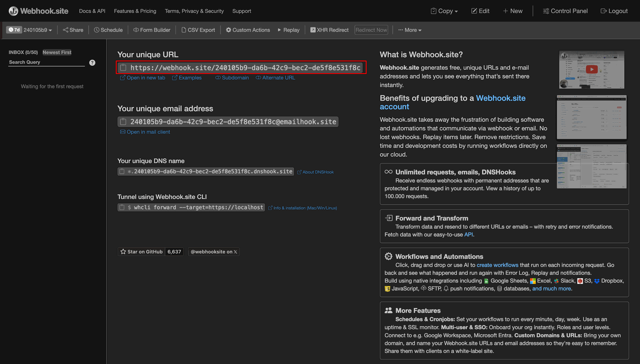Click the Webhook.site account upgrade link
Image resolution: width=640 pixels, height=364 pixels.
(x=453, y=102)
